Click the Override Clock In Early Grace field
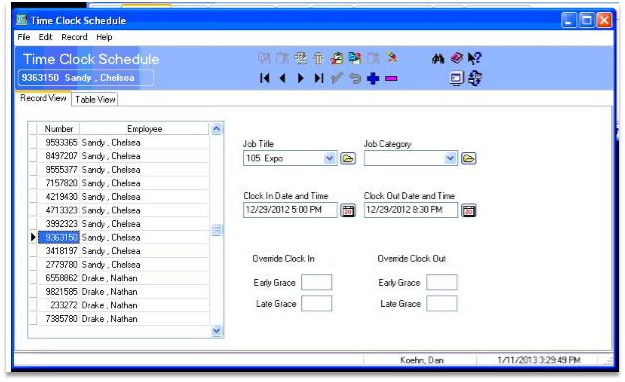 pos(316,282)
